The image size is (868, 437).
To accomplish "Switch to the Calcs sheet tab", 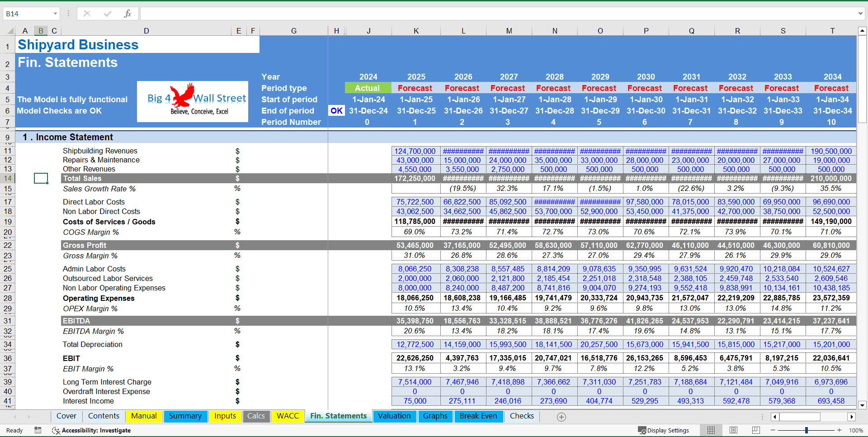I will click(x=256, y=416).
